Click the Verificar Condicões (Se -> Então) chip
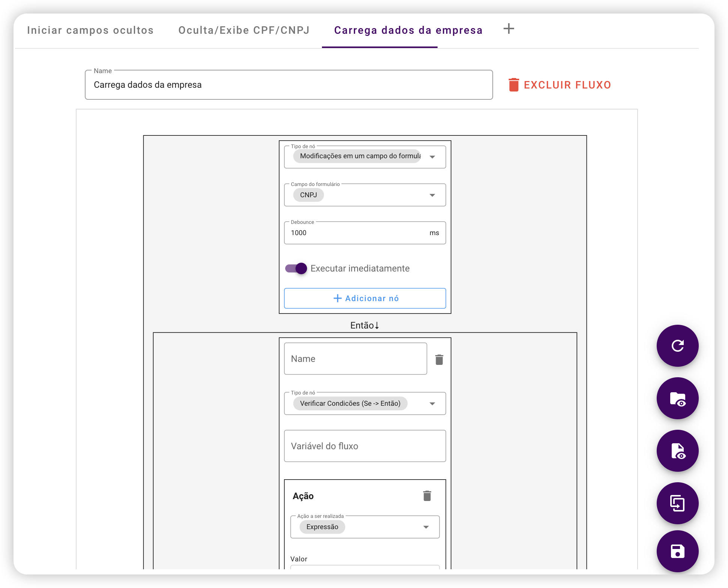 (x=350, y=403)
